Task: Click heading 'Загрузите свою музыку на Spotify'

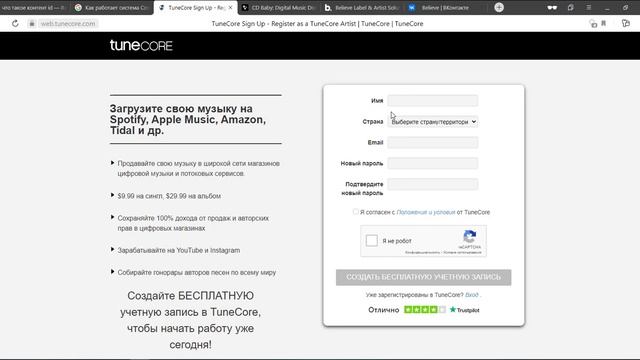Action: pos(188,120)
